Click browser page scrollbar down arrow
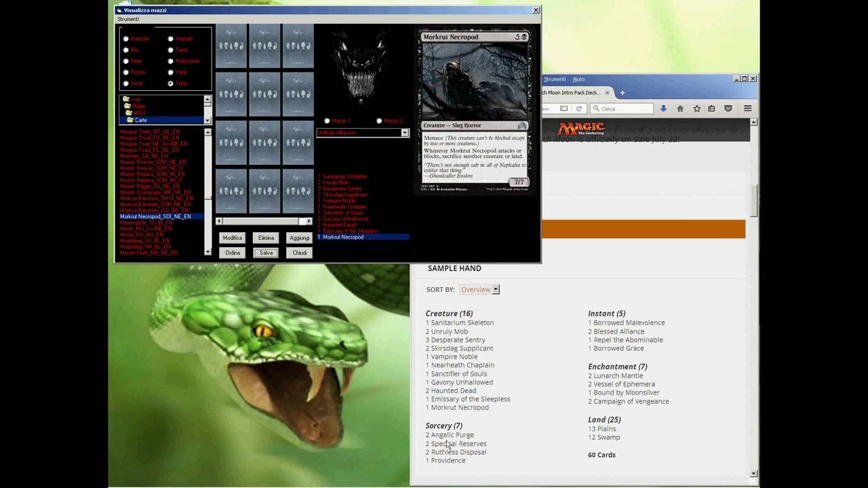 pos(754,474)
